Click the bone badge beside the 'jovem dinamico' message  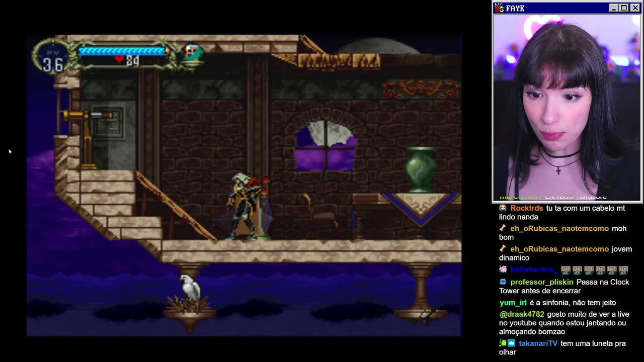[x=503, y=249]
